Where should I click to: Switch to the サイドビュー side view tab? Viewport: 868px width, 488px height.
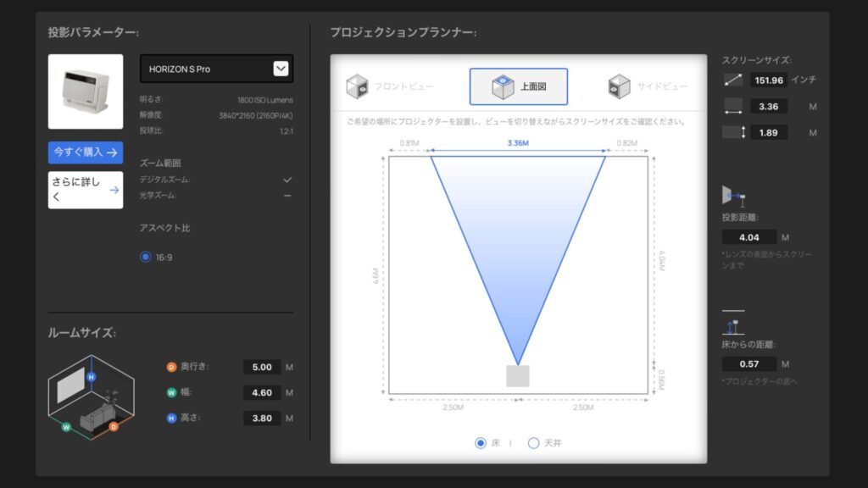click(x=648, y=86)
